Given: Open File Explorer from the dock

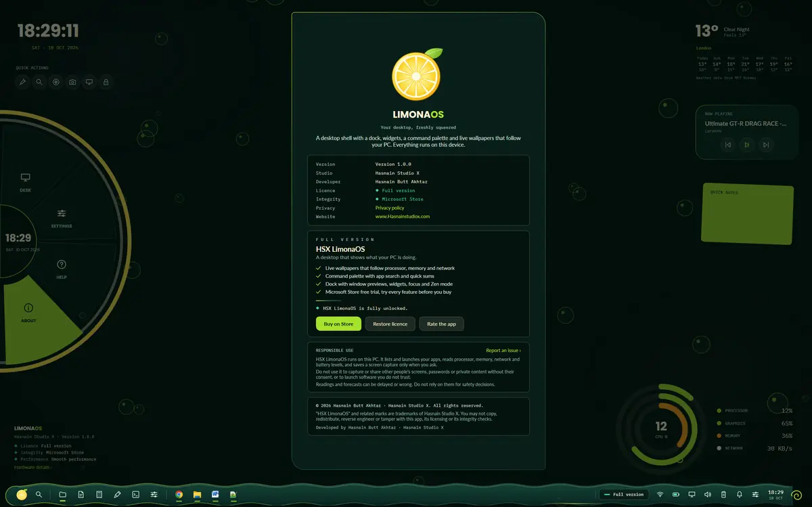Looking at the screenshot, I should click(x=198, y=495).
